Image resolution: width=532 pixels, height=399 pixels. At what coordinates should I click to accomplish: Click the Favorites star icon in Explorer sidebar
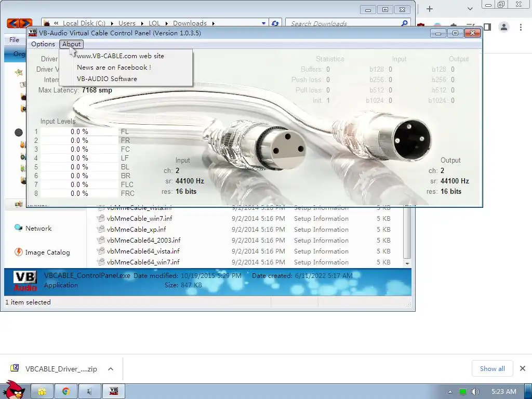19,72
